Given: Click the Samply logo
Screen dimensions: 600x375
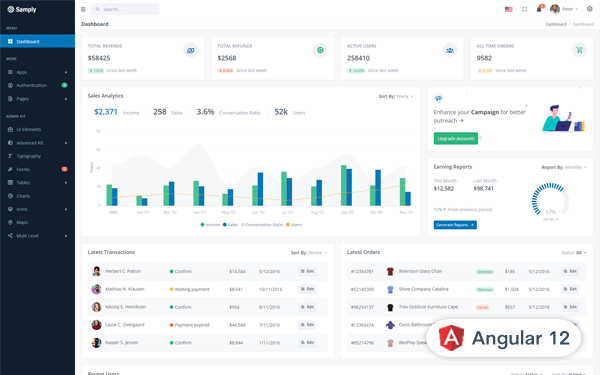Looking at the screenshot, I should tap(22, 9).
